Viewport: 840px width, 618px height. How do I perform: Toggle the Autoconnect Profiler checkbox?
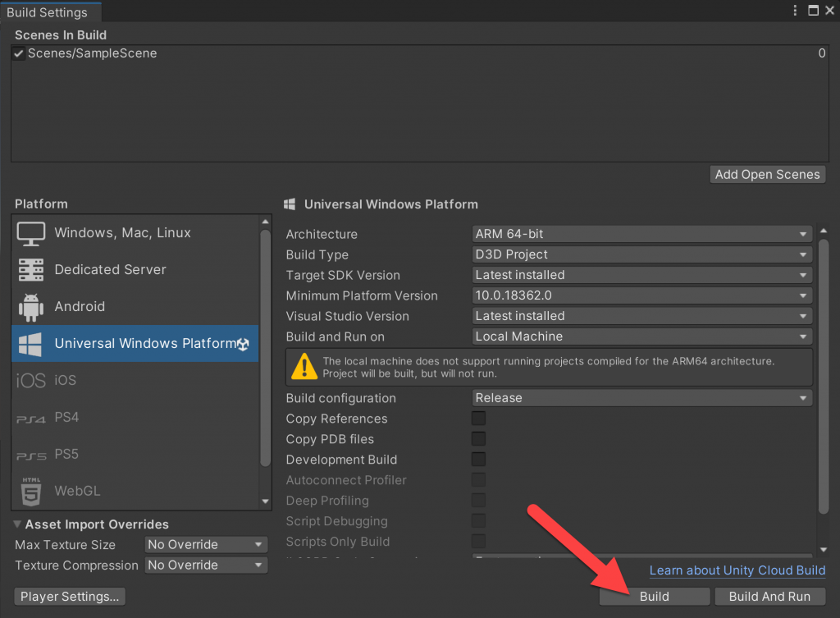coord(478,479)
